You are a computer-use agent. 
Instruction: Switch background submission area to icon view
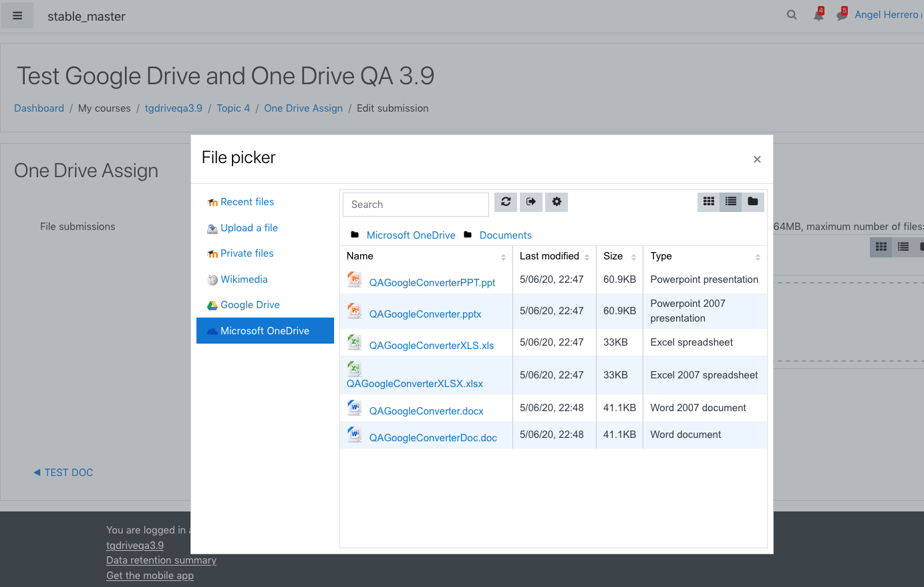click(881, 247)
